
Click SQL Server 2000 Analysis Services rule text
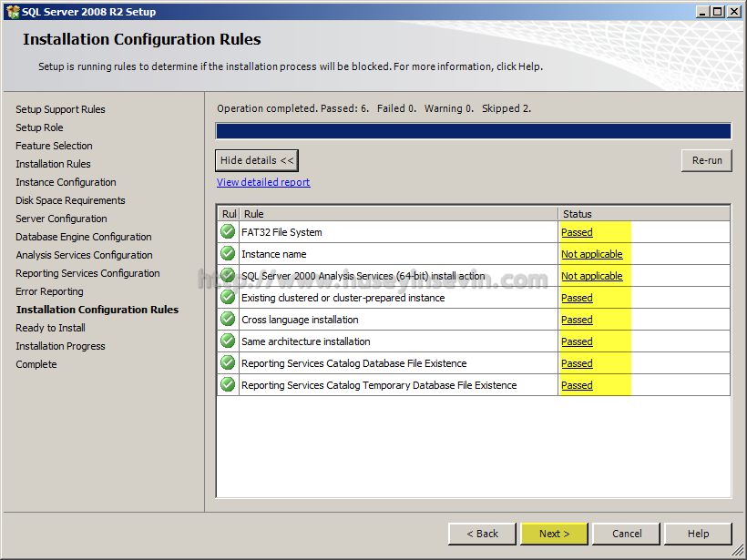coord(363,276)
